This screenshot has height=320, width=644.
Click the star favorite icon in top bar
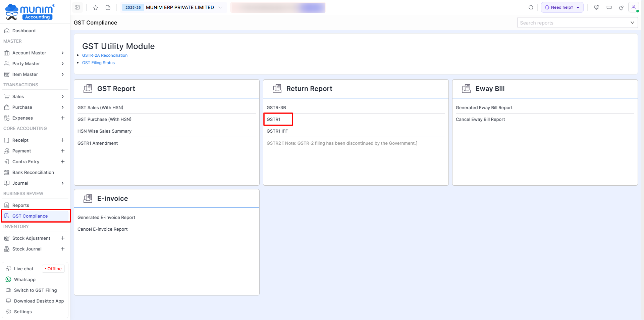96,7
